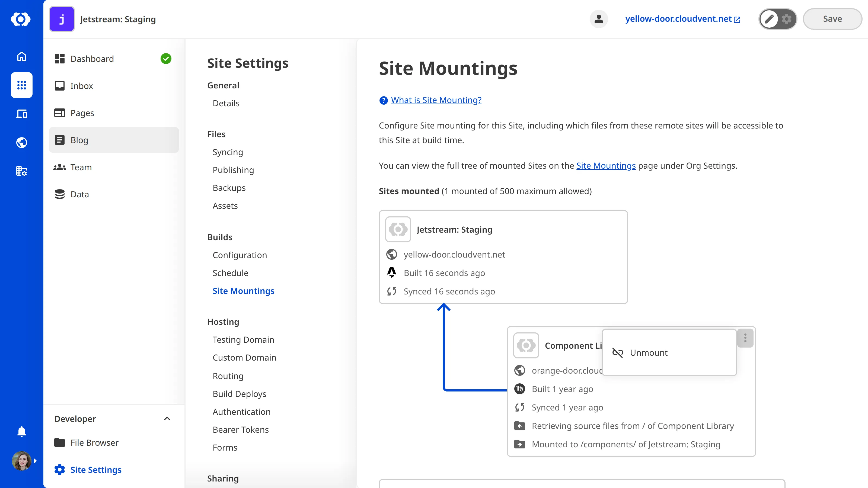
Task: Open the Inbox section
Action: click(82, 86)
